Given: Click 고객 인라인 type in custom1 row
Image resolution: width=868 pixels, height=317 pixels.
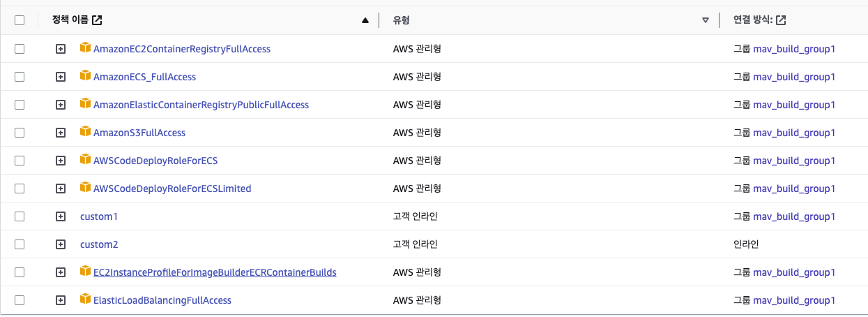Looking at the screenshot, I should point(416,216).
